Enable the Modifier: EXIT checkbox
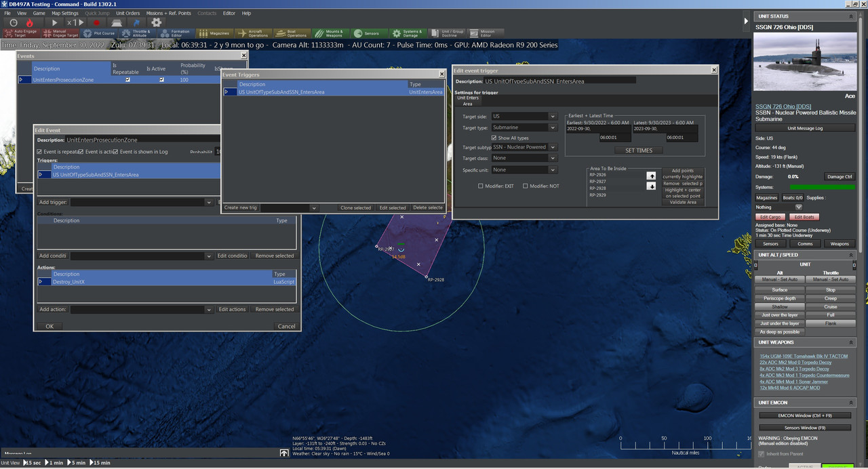The width and height of the screenshot is (868, 469). coord(481,186)
